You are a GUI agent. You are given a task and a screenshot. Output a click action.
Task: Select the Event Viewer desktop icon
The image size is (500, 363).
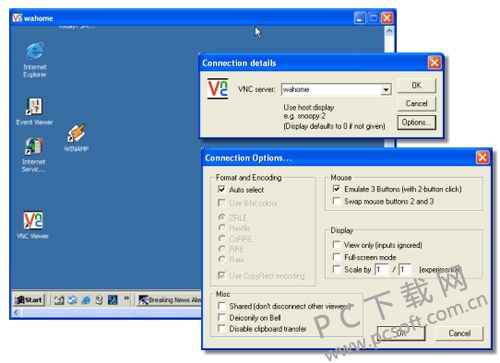pos(34,111)
